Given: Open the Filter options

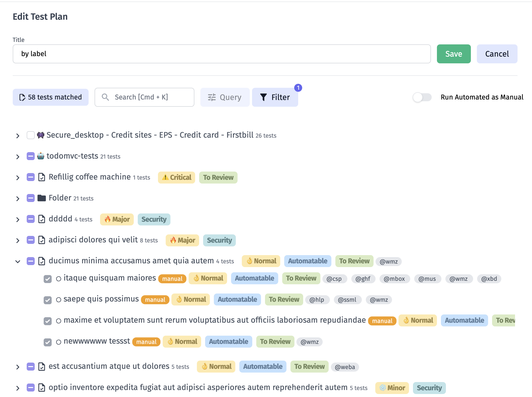Looking at the screenshot, I should tap(275, 97).
